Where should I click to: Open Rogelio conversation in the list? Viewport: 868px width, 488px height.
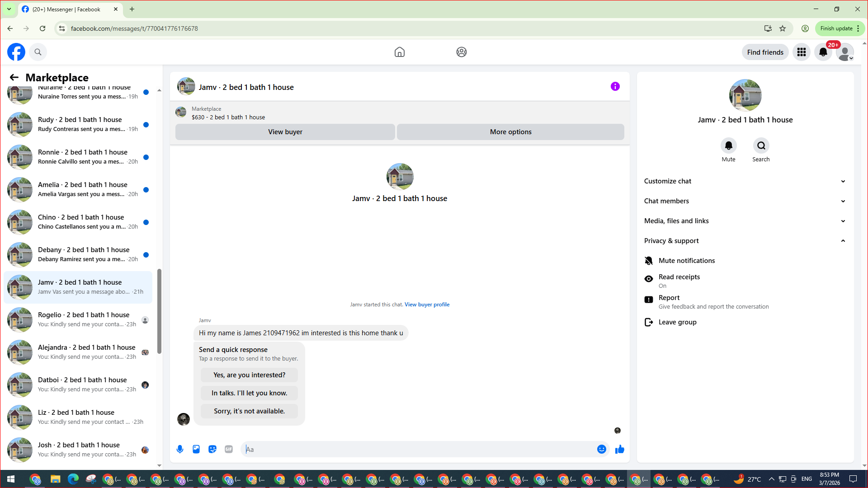78,319
